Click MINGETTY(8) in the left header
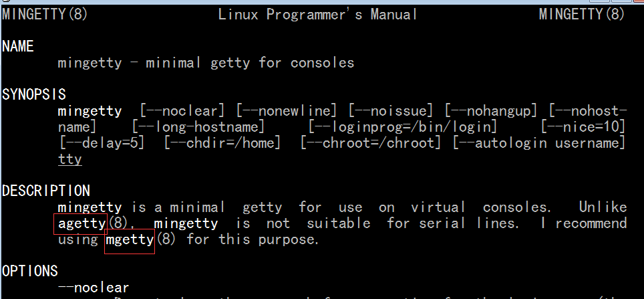Viewport: 644px width, 299px height. (45, 15)
